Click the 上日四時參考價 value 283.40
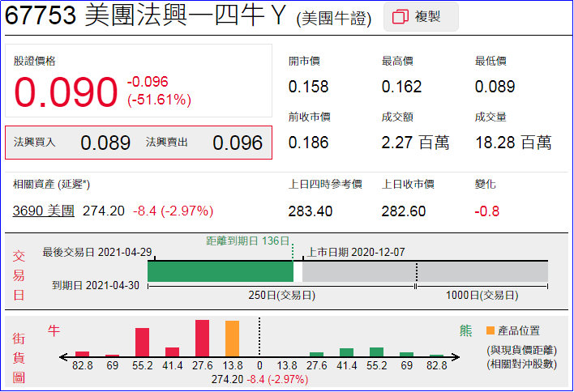The image size is (574, 392). click(311, 211)
